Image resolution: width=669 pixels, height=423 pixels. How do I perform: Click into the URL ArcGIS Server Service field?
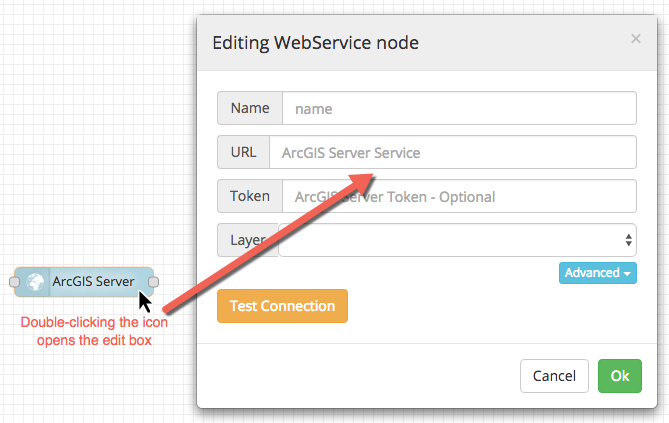(x=452, y=153)
